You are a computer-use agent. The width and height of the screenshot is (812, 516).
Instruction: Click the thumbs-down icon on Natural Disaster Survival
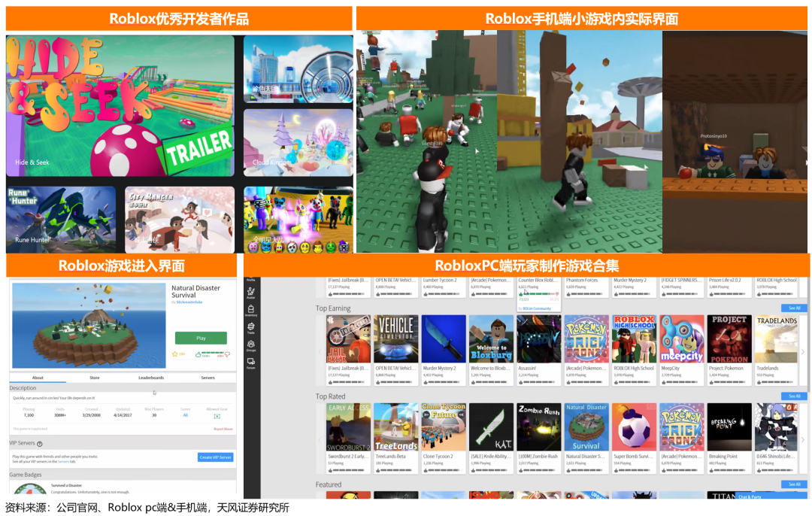pos(227,355)
